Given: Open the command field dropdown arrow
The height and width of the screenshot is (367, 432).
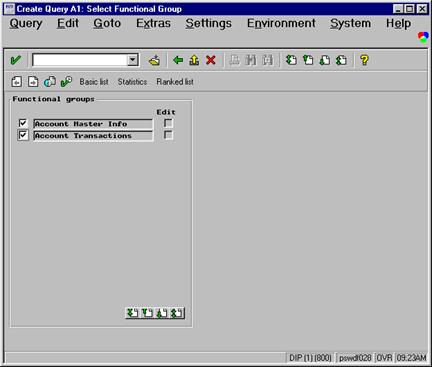Looking at the screenshot, I should pyautogui.click(x=132, y=60).
